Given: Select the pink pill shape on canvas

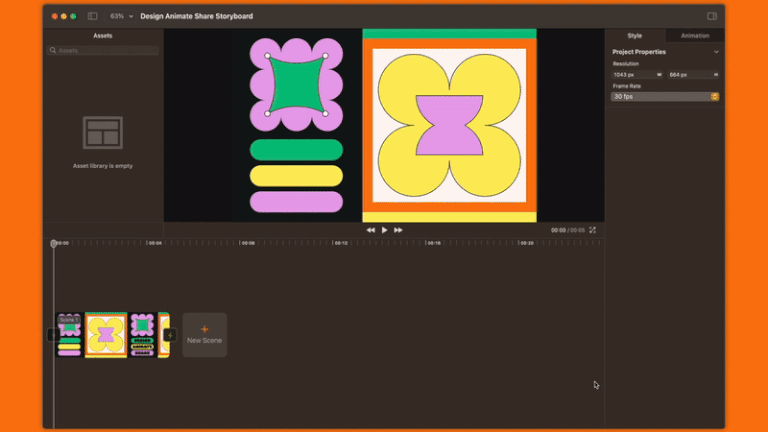Looking at the screenshot, I should point(296,202).
